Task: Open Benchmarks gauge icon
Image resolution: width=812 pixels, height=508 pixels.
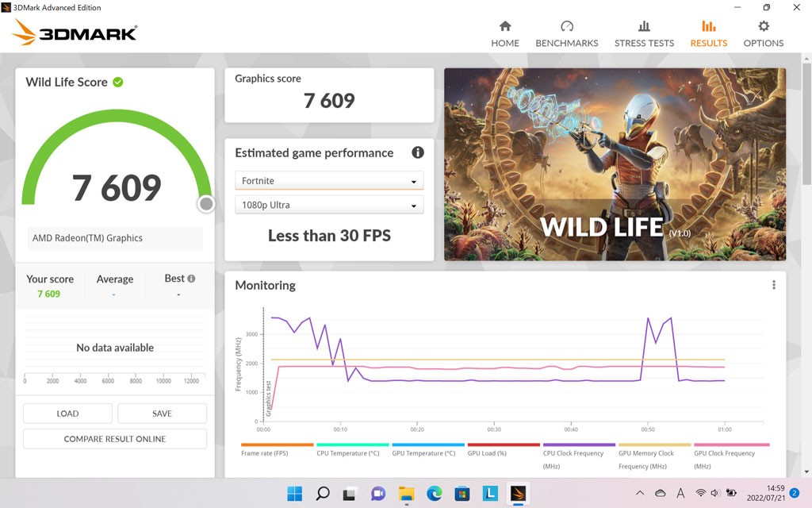Action: (566, 27)
